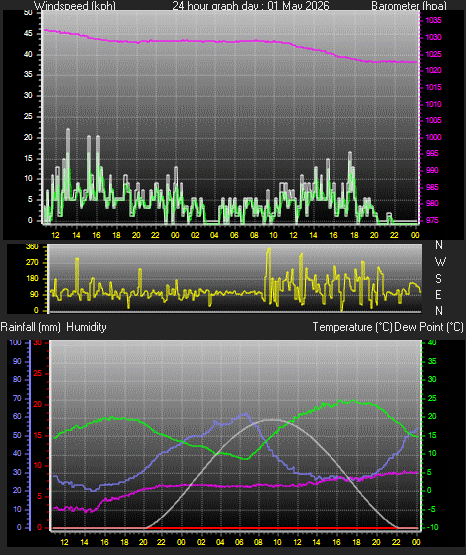Click the green 40 temperature scale value
This screenshot has width=466, height=555.
click(x=432, y=342)
